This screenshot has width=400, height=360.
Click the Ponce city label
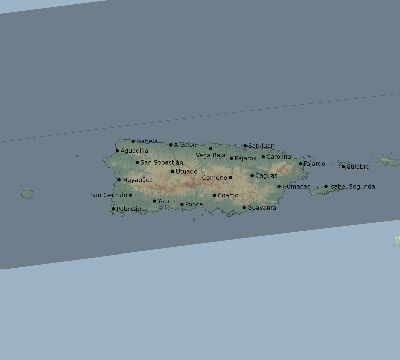click(194, 204)
